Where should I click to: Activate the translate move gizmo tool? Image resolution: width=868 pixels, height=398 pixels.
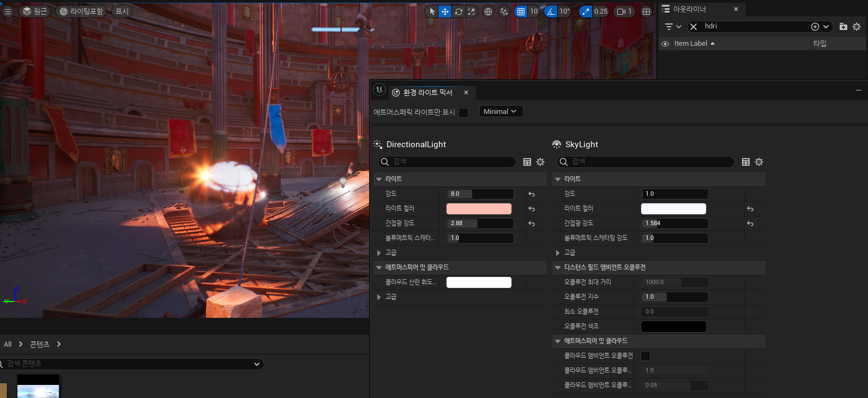pos(445,11)
